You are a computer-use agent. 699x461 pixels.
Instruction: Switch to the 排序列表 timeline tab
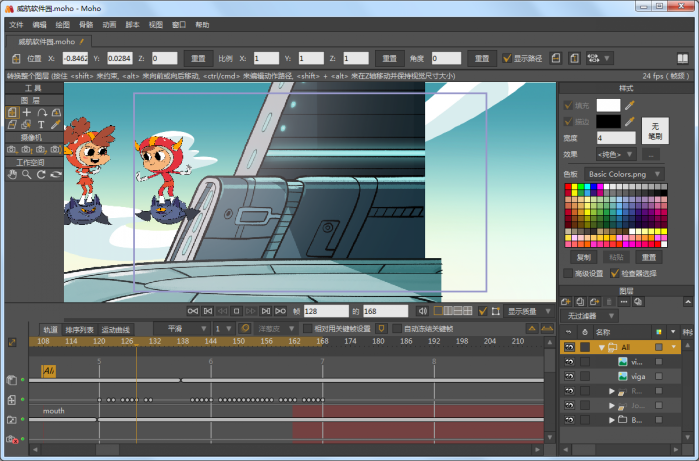pos(79,329)
